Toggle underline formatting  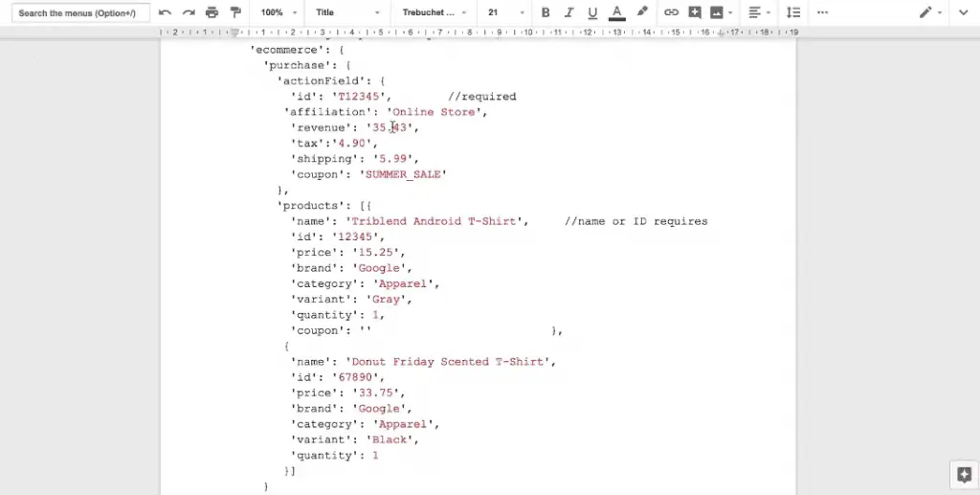point(592,12)
